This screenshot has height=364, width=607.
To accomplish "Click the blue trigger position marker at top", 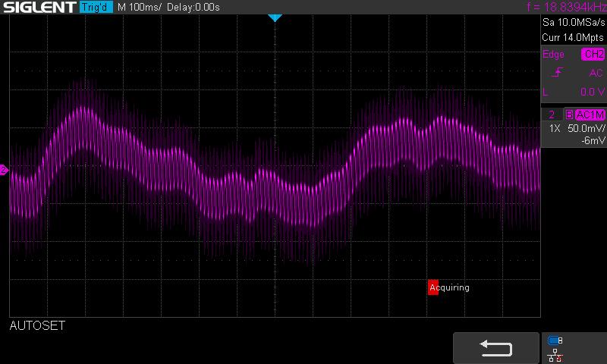I will pyautogui.click(x=275, y=17).
